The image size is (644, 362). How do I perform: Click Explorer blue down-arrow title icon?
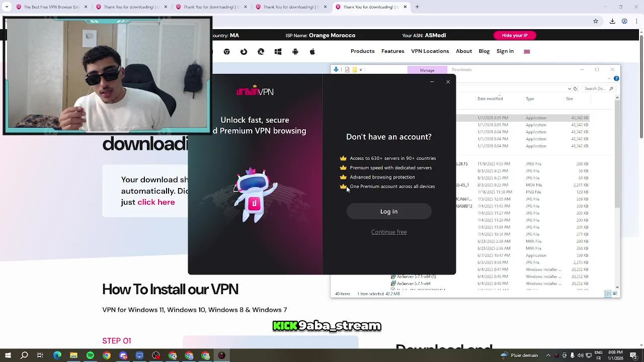[336, 70]
